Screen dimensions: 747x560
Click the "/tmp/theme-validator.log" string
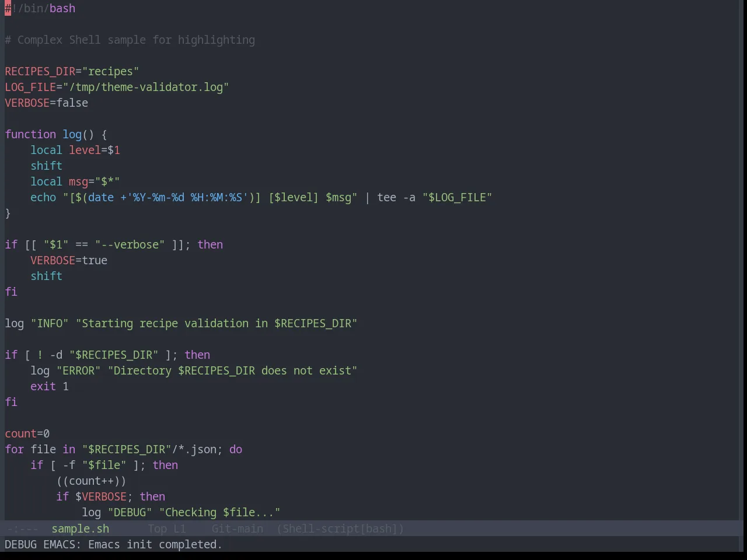(146, 87)
